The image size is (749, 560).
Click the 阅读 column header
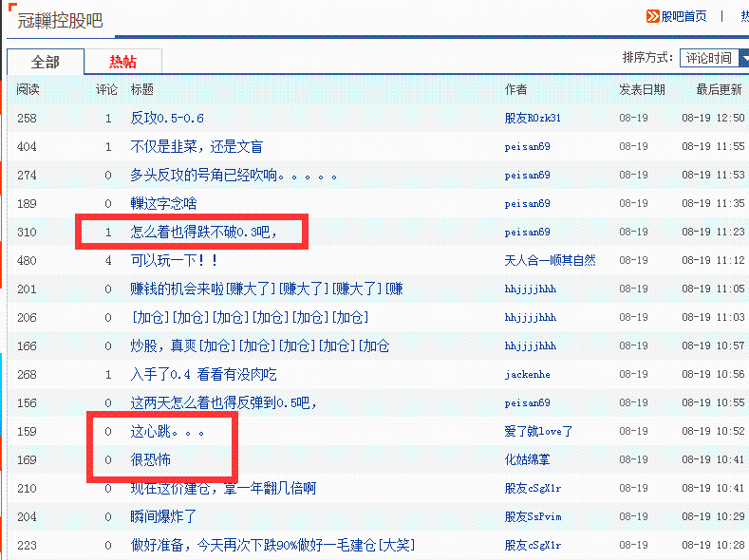[28, 89]
